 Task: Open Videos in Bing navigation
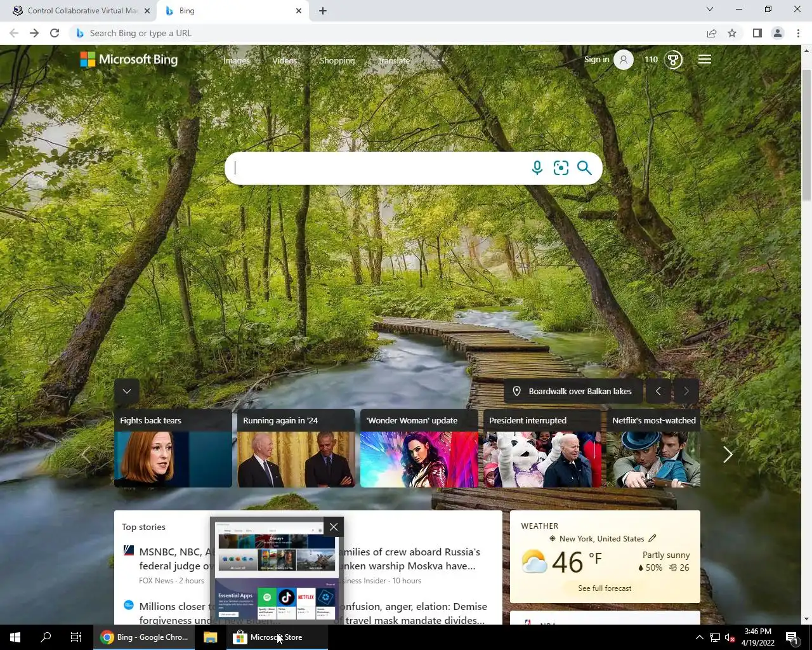click(285, 60)
